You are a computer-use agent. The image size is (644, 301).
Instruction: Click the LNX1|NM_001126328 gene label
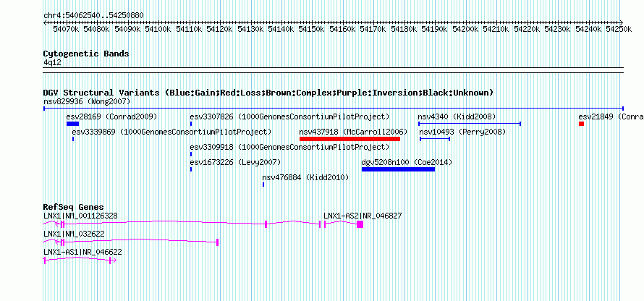[x=80, y=216]
